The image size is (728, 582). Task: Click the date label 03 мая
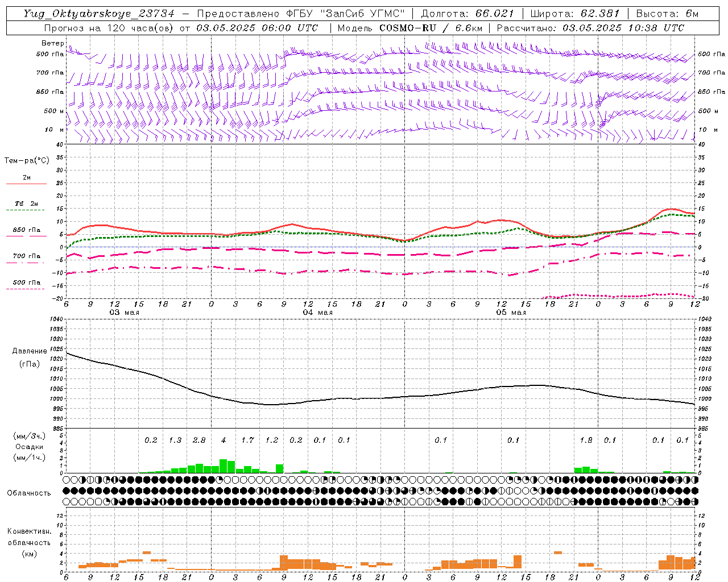point(125,313)
